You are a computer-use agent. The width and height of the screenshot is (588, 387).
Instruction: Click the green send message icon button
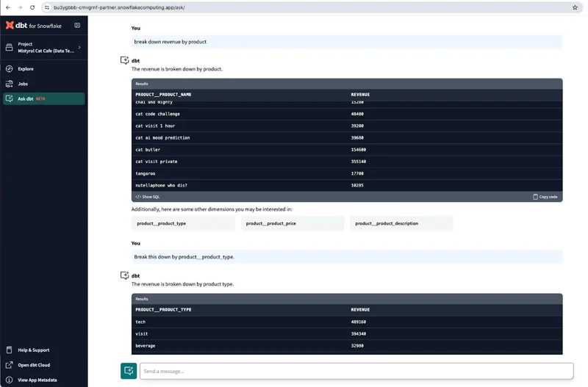[129, 371]
